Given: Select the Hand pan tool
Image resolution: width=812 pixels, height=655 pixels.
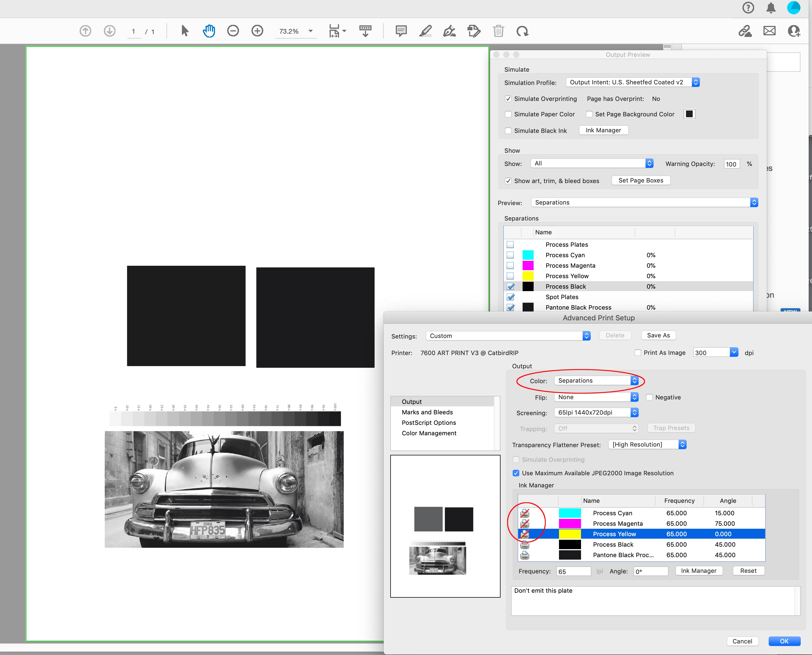Looking at the screenshot, I should click(x=209, y=31).
